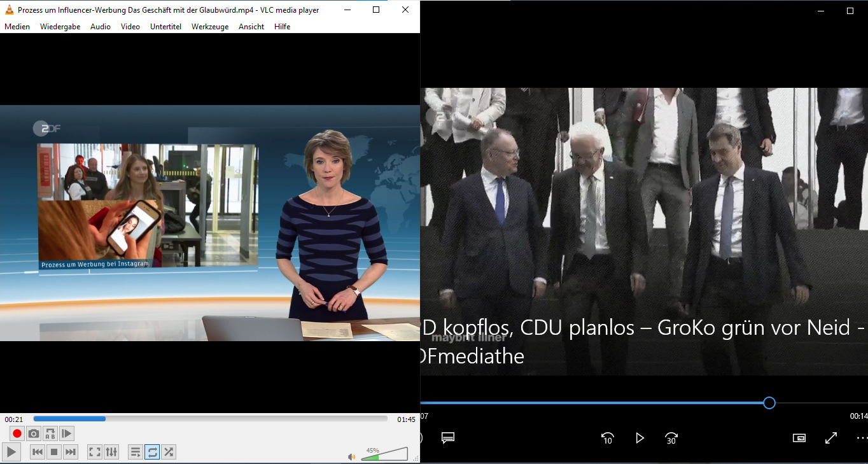The height and width of the screenshot is (464, 868).
Task: Toggle VLC fullscreen mode
Action: [x=95, y=452]
